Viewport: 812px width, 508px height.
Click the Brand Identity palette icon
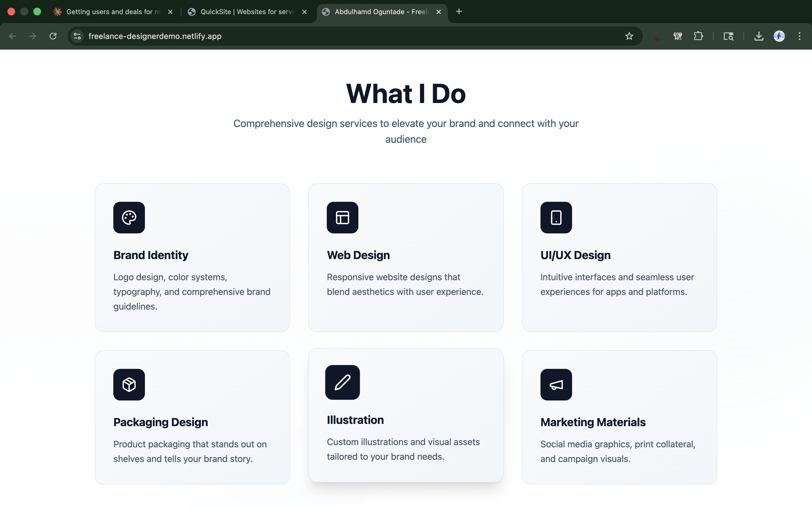pos(129,217)
